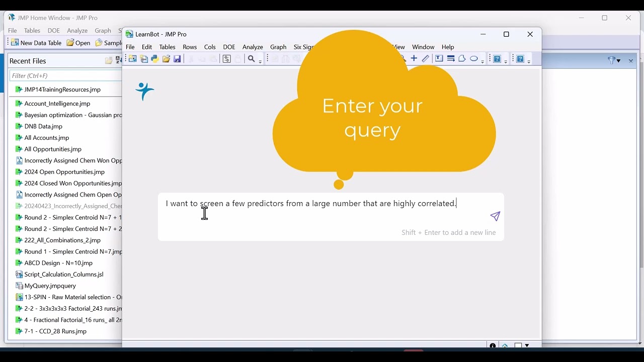Open the File menu in JMP Home Window
The image size is (644, 362).
pos(12,31)
